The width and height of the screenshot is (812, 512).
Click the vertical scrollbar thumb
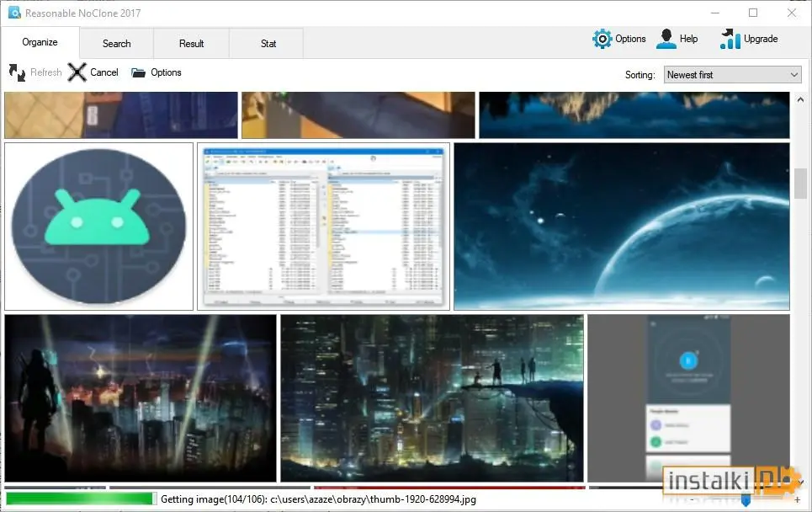(x=800, y=184)
